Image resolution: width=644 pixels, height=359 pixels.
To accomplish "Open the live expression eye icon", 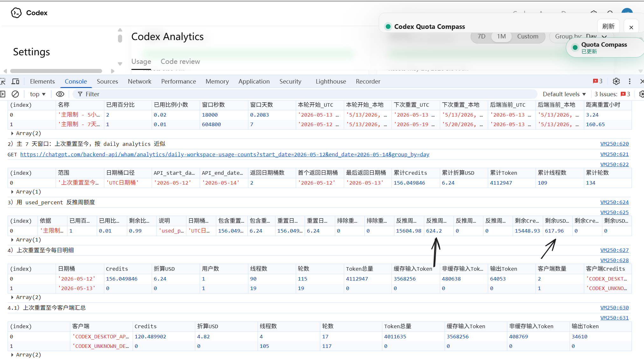I will tap(60, 94).
